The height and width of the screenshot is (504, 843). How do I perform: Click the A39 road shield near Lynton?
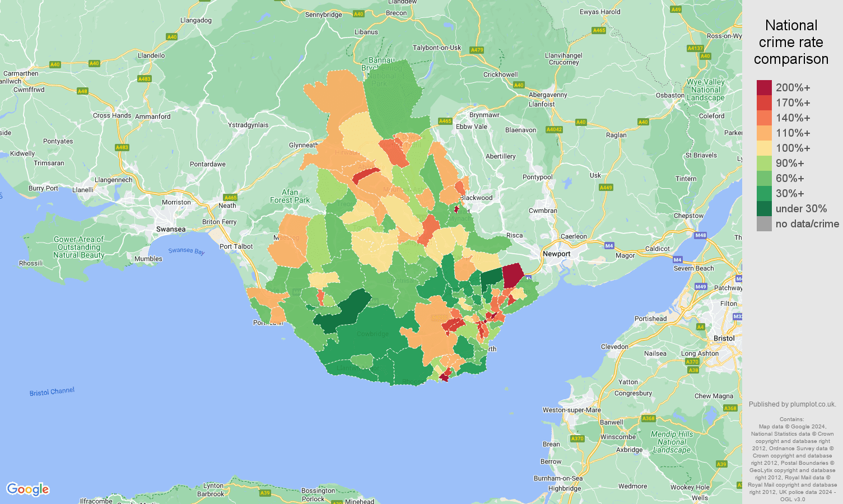point(264,493)
